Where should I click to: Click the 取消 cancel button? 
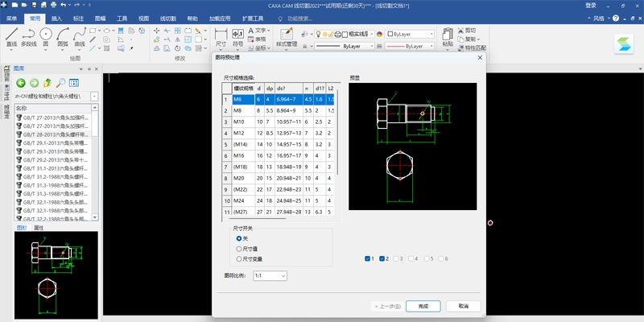[464, 307]
